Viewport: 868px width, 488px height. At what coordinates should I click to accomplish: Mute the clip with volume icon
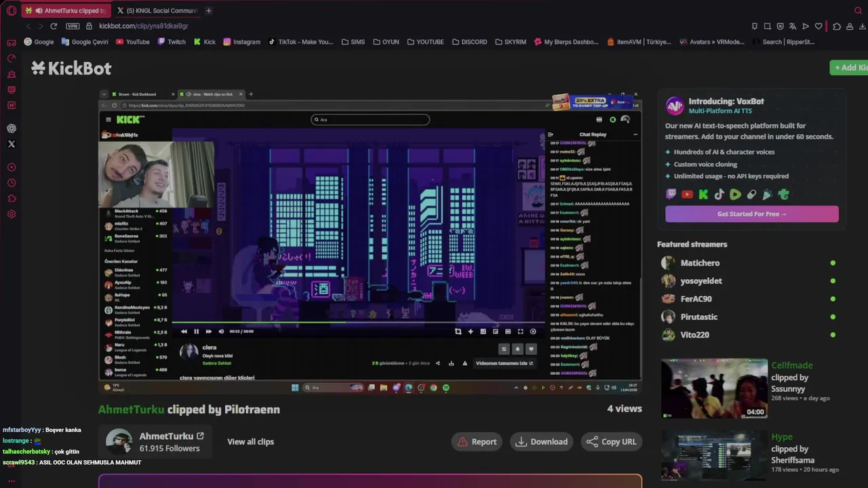click(x=220, y=331)
